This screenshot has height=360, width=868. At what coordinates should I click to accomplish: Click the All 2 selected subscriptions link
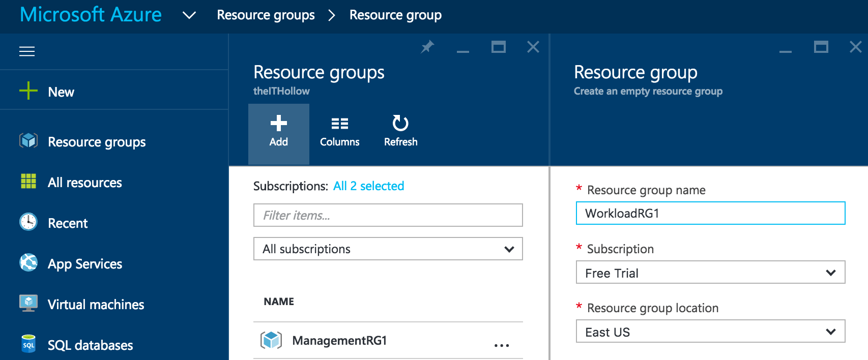(x=368, y=186)
